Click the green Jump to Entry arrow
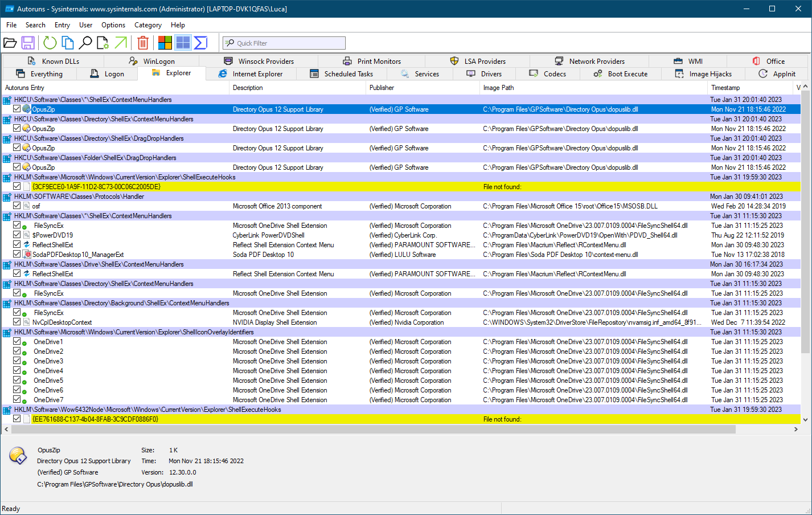The width and height of the screenshot is (812, 515). click(121, 43)
